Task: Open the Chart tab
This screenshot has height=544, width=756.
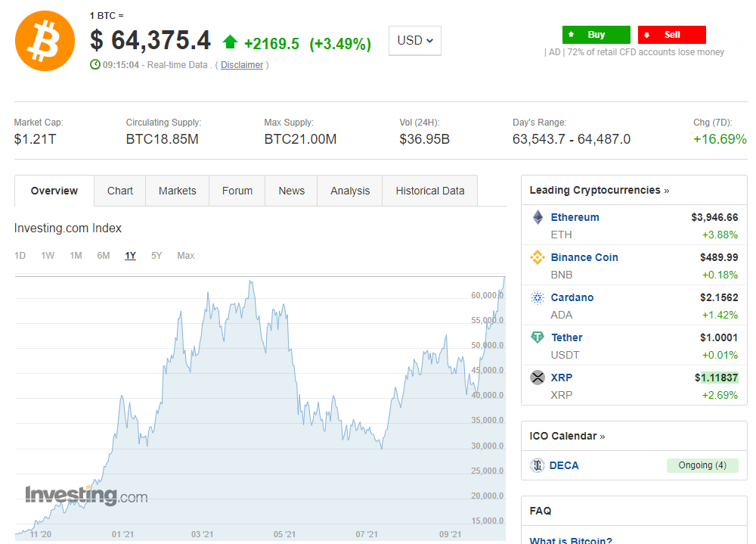Action: [120, 191]
